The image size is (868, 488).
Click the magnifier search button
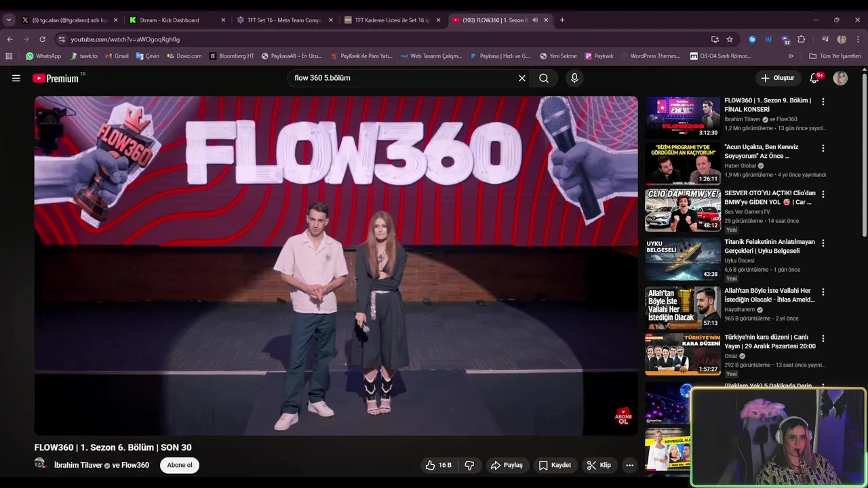(x=544, y=78)
